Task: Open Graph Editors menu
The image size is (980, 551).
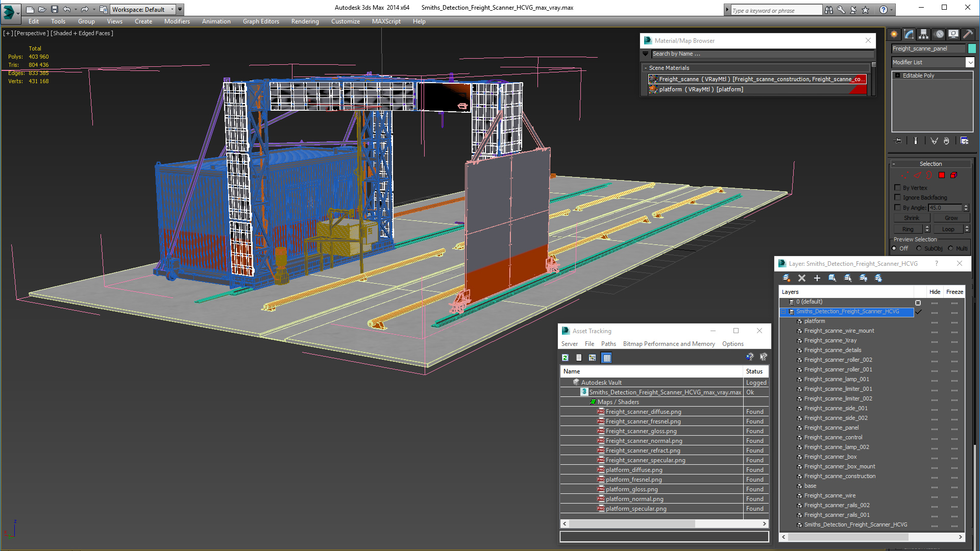Action: coord(261,21)
